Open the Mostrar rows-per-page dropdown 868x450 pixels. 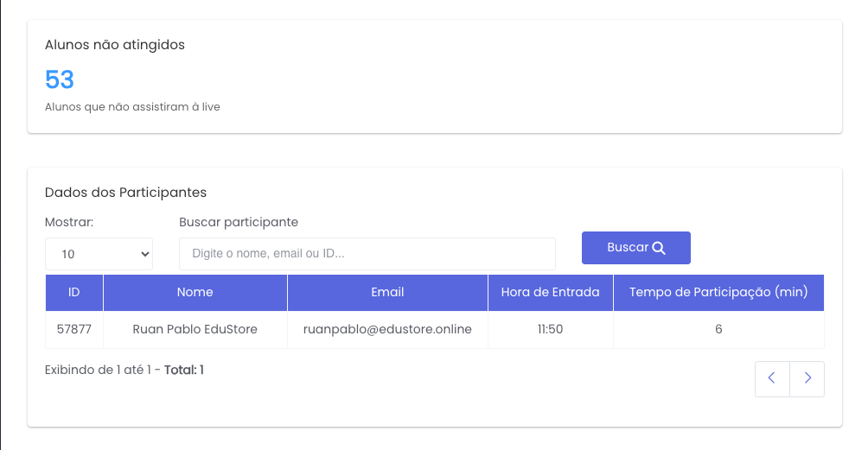(x=99, y=254)
